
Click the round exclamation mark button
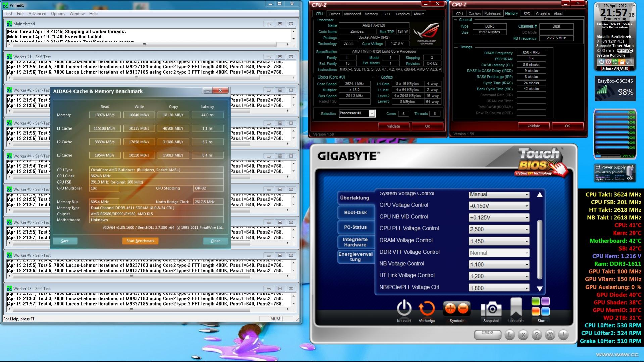(563, 334)
